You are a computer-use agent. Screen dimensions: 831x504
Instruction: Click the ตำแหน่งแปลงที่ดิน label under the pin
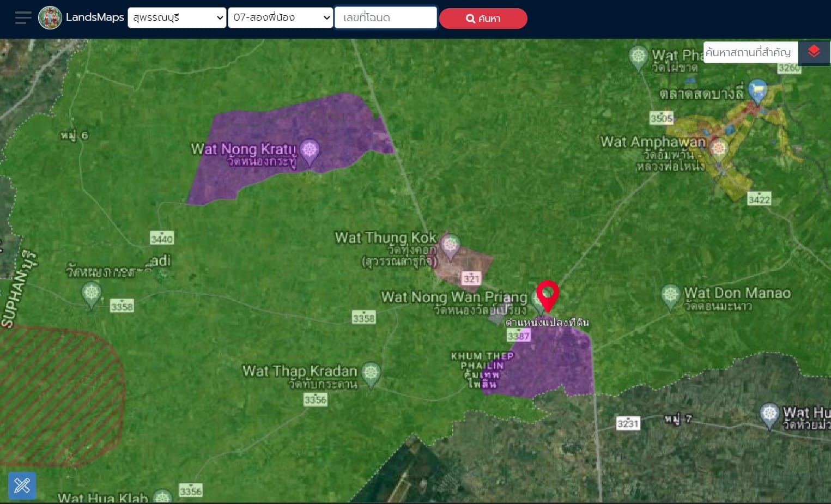[547, 323]
